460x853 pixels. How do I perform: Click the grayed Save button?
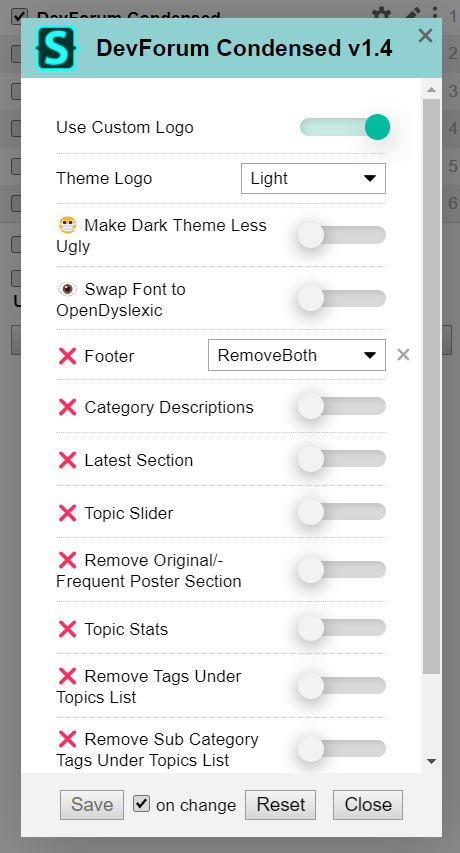pyautogui.click(x=92, y=805)
